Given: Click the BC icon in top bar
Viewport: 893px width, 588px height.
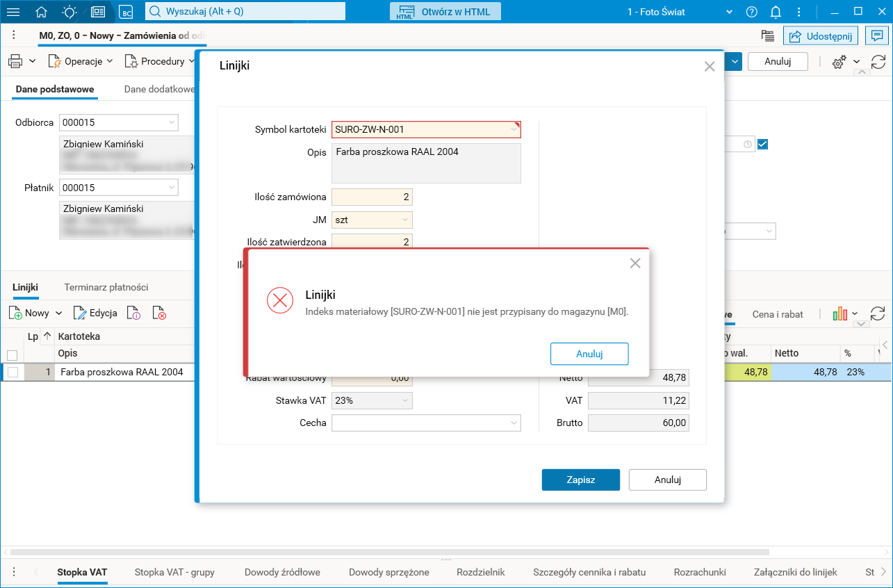Looking at the screenshot, I should [126, 12].
